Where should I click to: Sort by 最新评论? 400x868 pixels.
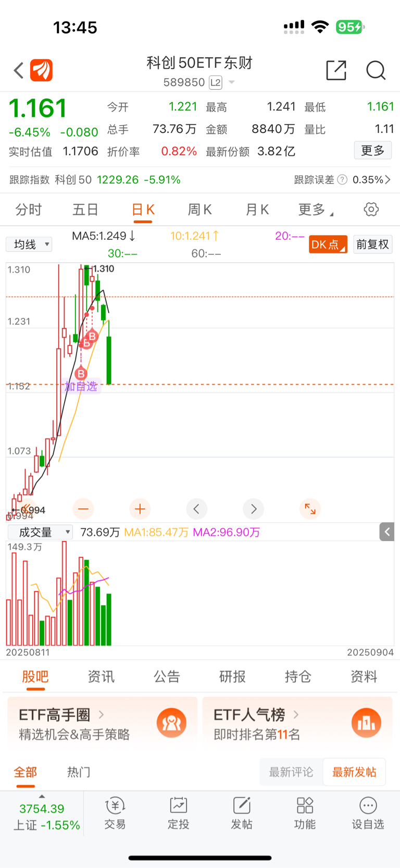coord(291,772)
